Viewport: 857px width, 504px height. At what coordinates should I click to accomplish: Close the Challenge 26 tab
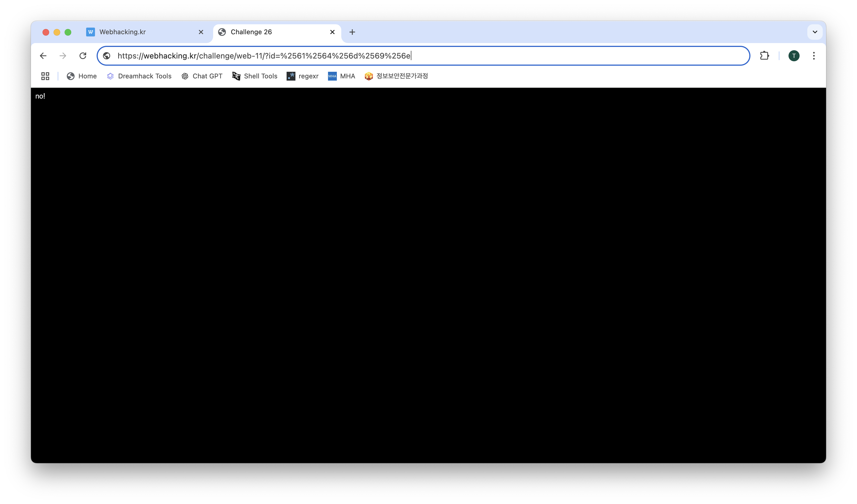(332, 32)
